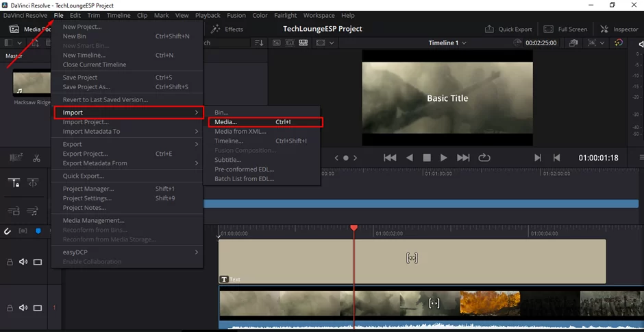
Task: Select the Text title clip on timeline
Action: (x=412, y=261)
